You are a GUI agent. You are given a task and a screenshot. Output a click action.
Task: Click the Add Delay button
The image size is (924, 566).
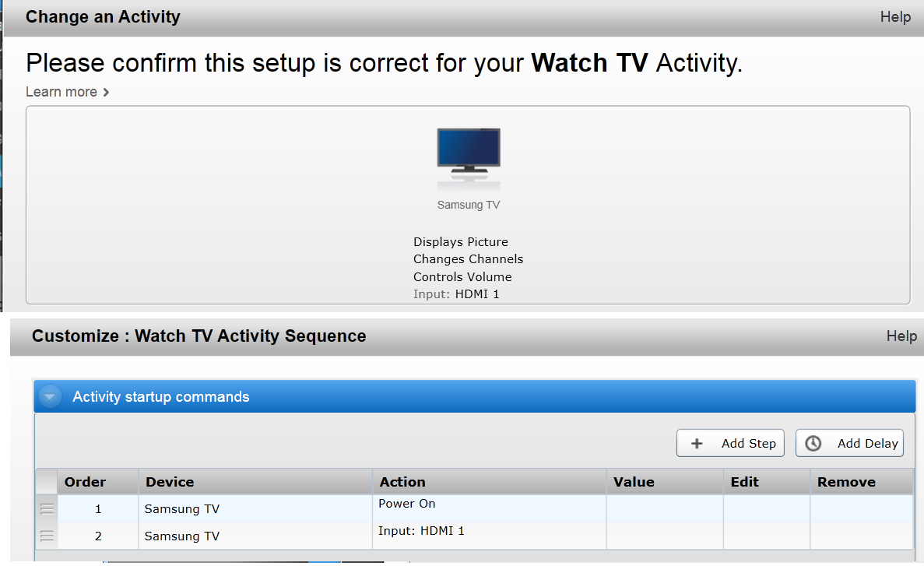pos(849,443)
